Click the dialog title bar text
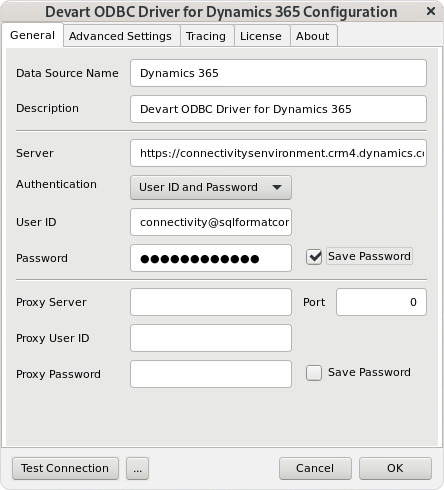444x490 pixels. tap(221, 12)
